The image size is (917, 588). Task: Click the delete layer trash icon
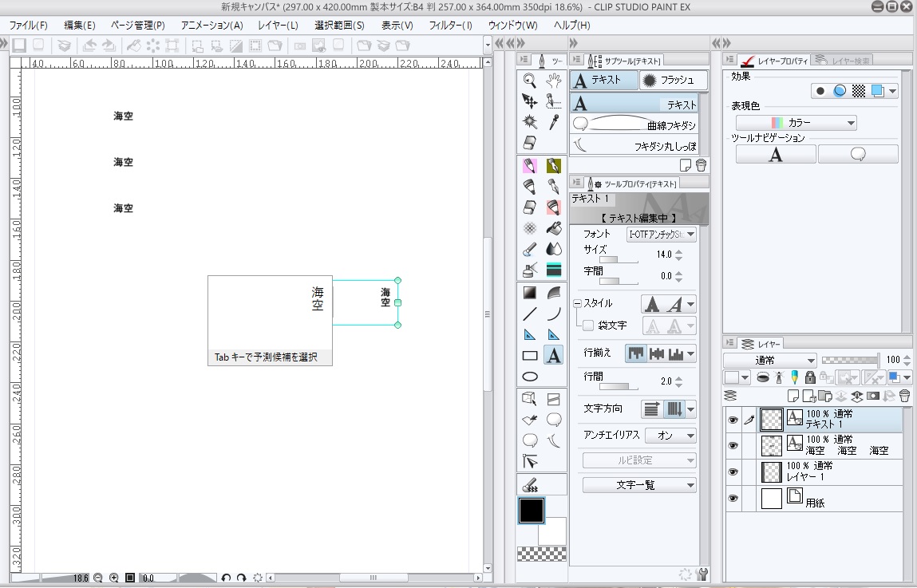[x=904, y=396]
